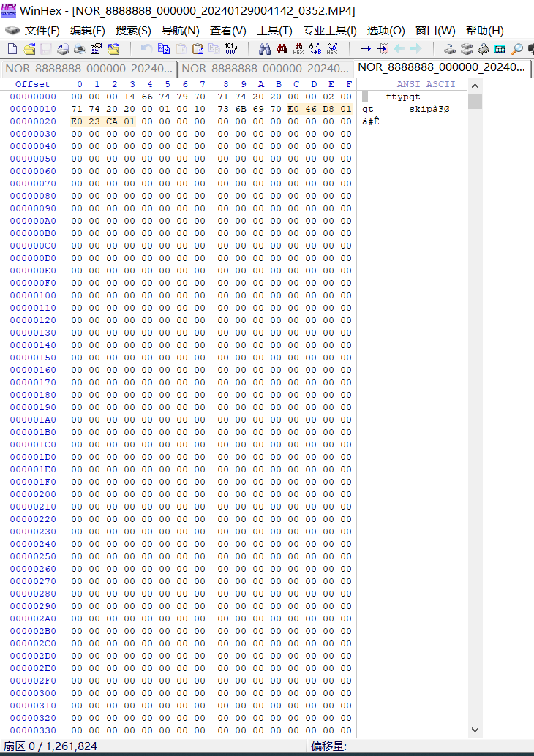Click the New file toolbar icon
Image resolution: width=534 pixels, height=756 pixels.
coord(12,49)
